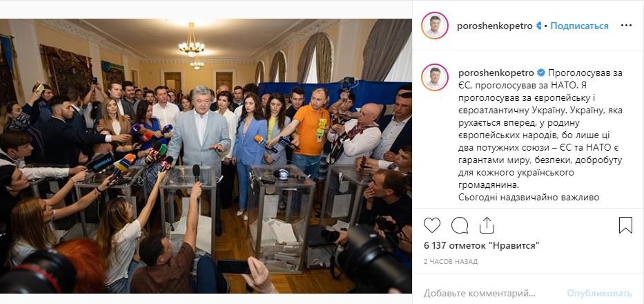Click the Опубликовать button
Viewport: 644px width, 304px height.
(599, 294)
